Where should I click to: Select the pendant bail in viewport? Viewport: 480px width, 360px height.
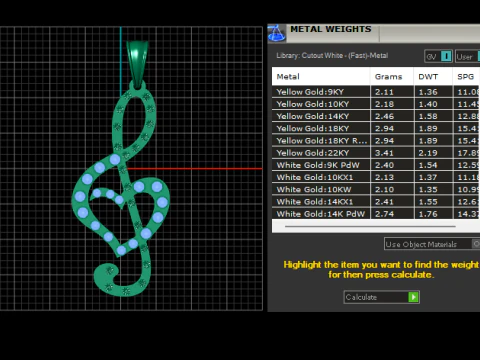pos(137,64)
